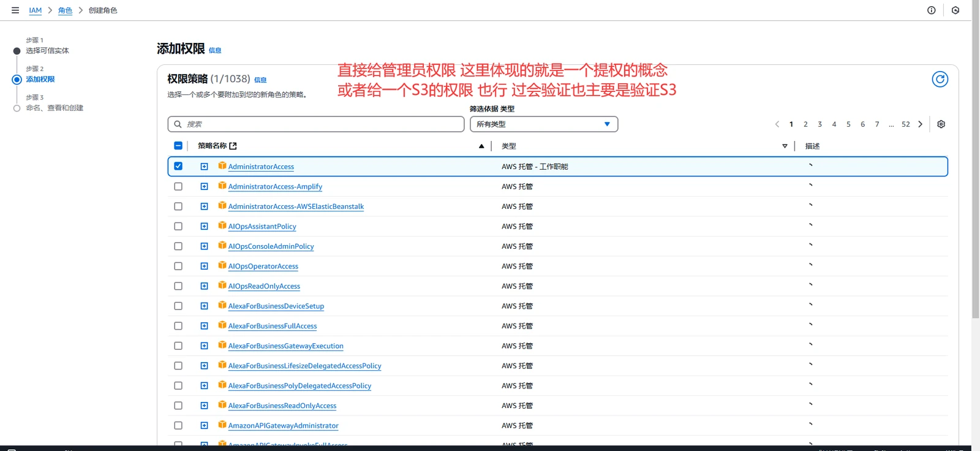Viewport: 980px width, 451px height.
Task: Go to page 7 of policies
Action: point(877,124)
